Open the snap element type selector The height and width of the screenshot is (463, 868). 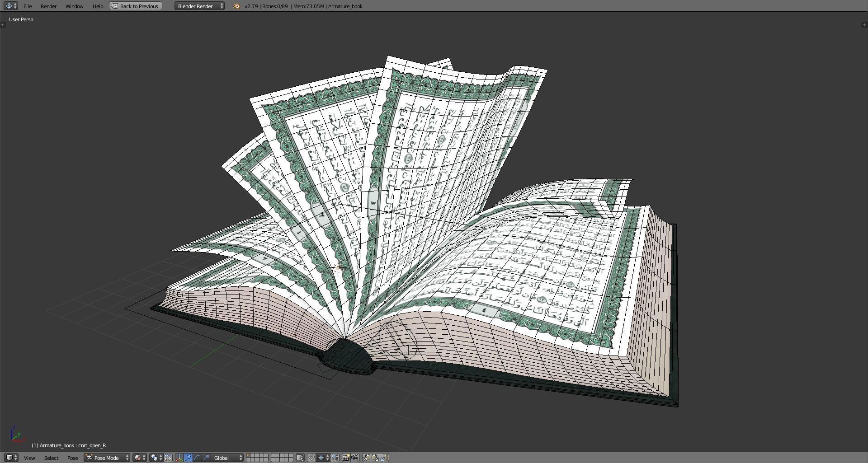pos(323,458)
